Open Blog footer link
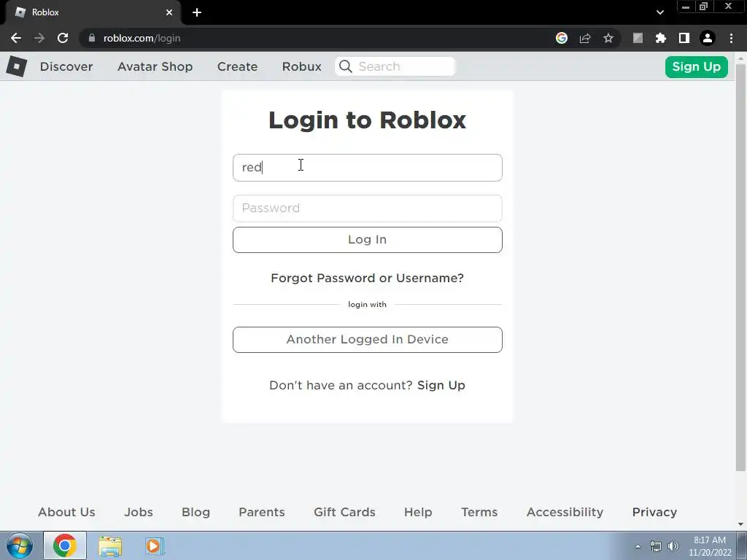747x560 pixels. click(x=196, y=512)
